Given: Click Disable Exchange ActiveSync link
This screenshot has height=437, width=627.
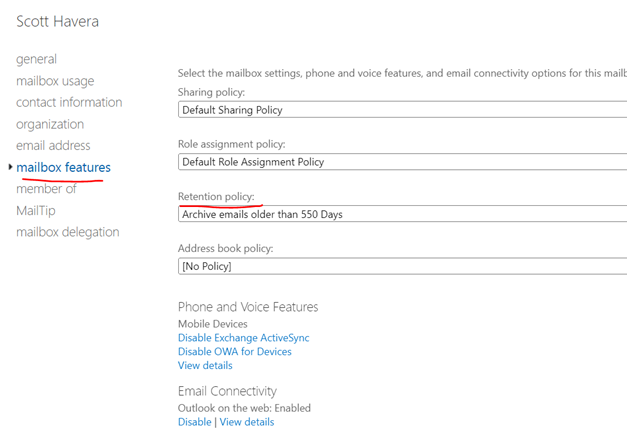Looking at the screenshot, I should (243, 338).
